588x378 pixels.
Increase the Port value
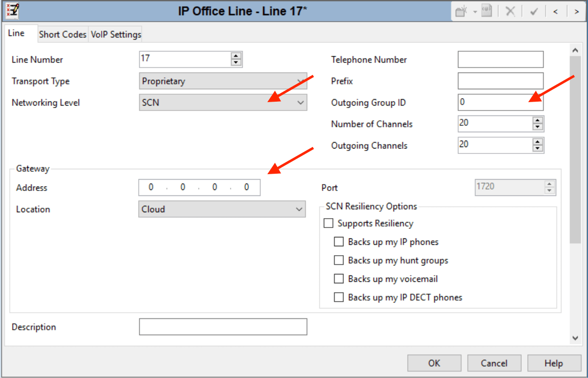pyautogui.click(x=549, y=184)
